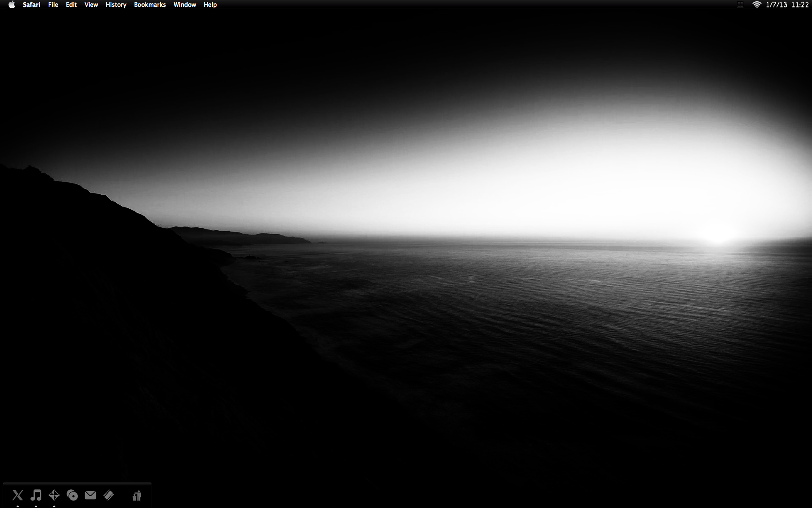Open the Trash icon in dock
The image size is (812, 508).
coord(137,496)
